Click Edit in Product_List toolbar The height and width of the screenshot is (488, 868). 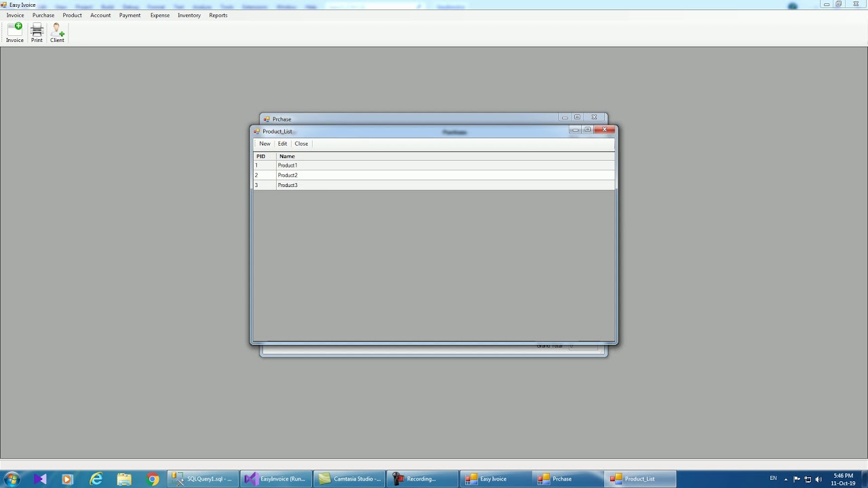(282, 144)
